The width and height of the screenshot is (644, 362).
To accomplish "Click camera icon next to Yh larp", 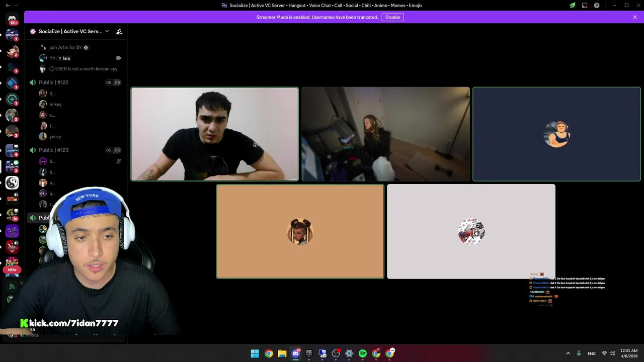I will (x=119, y=58).
